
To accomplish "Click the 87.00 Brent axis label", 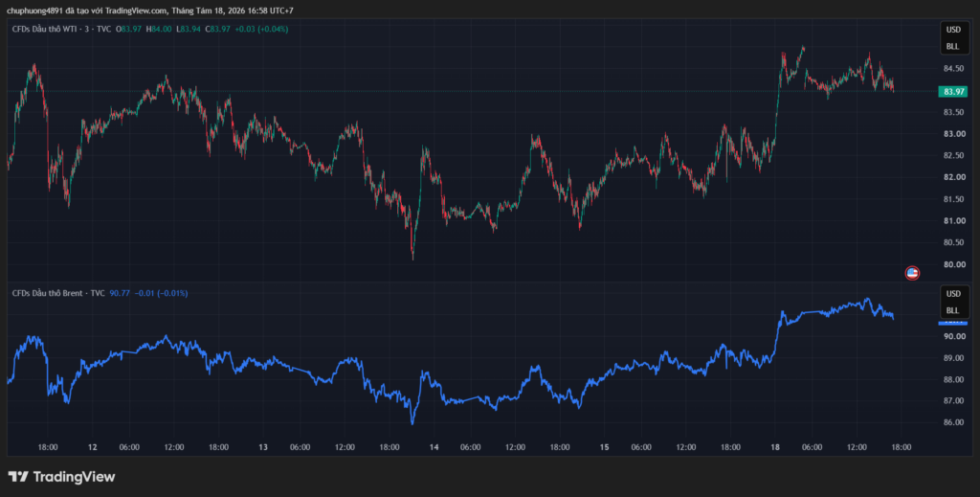I will [x=952, y=400].
